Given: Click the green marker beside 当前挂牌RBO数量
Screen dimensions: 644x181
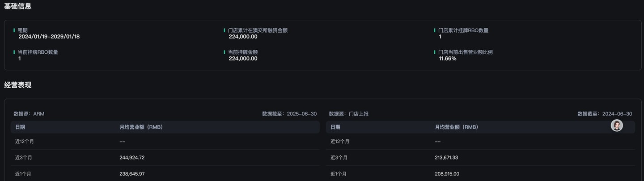Looking at the screenshot, I should (x=14, y=52).
